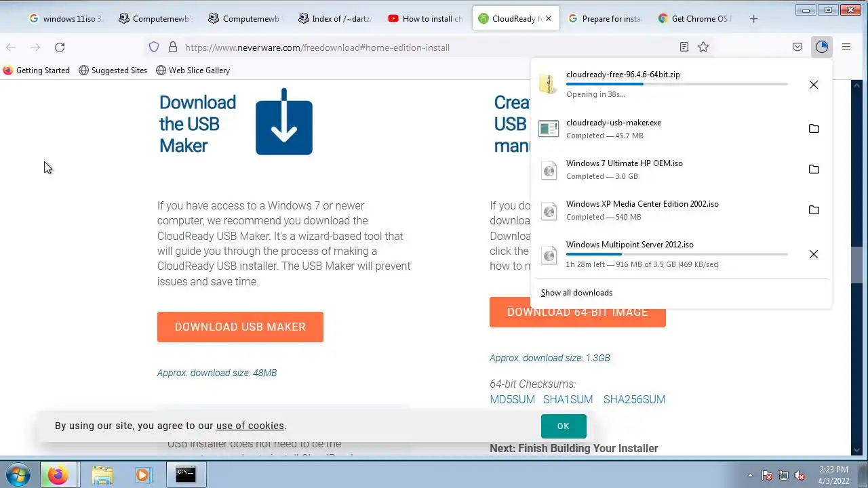868x488 pixels.
Task: Click Show all downloads
Action: (x=576, y=293)
